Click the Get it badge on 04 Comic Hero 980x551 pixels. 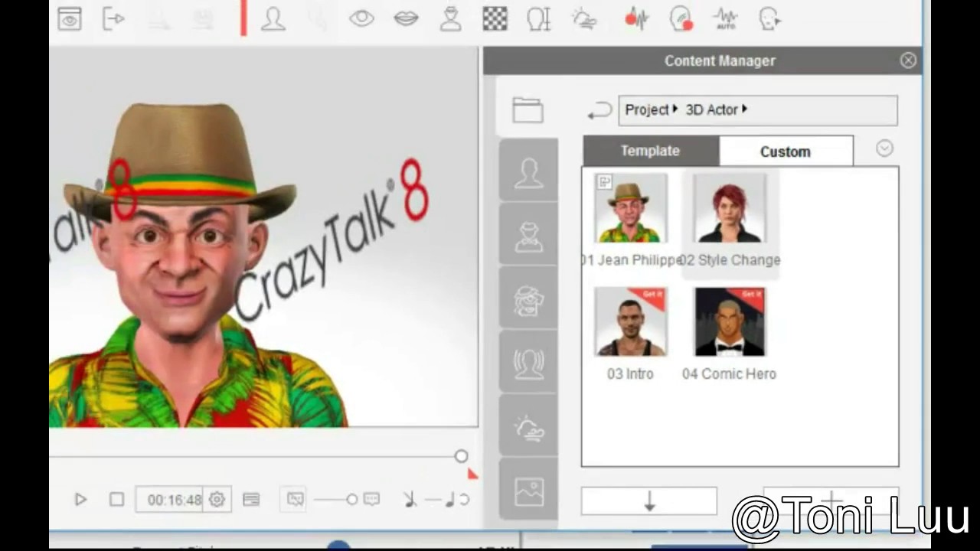(x=751, y=295)
